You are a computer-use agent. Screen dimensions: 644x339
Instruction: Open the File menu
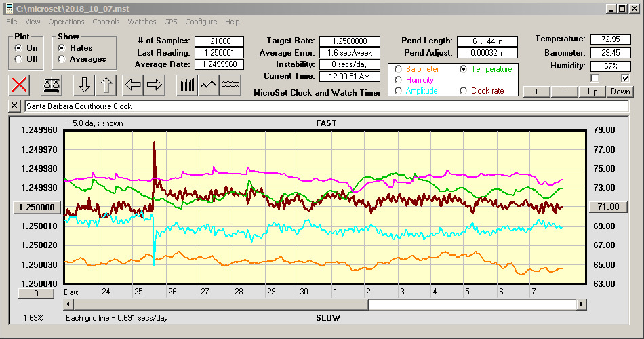coord(12,22)
